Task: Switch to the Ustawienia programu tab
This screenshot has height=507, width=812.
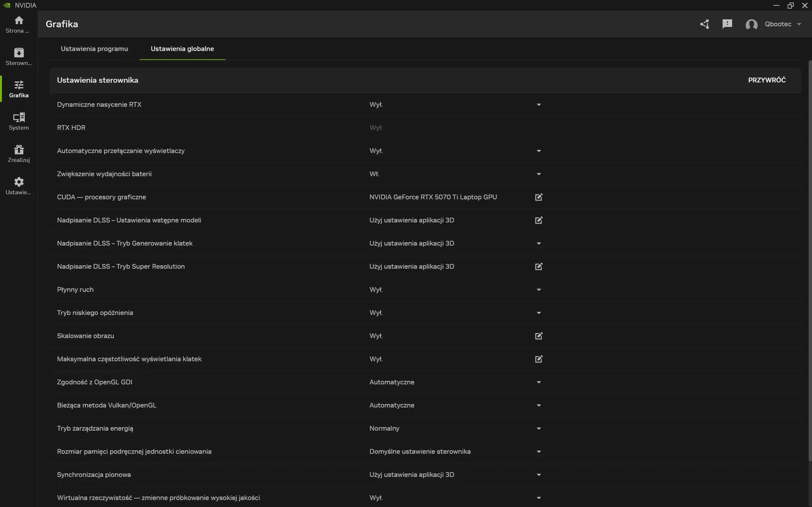Action: click(x=94, y=48)
